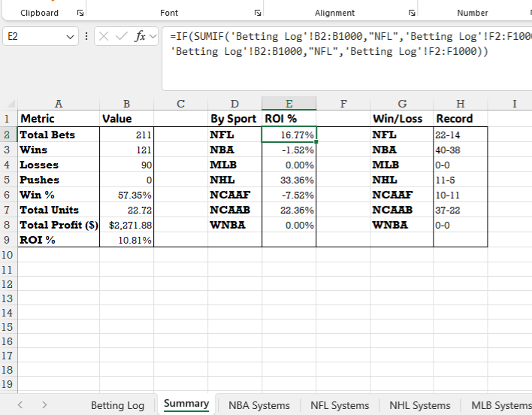
Task: Select the 'Losses' label cell
Action: click(x=59, y=165)
